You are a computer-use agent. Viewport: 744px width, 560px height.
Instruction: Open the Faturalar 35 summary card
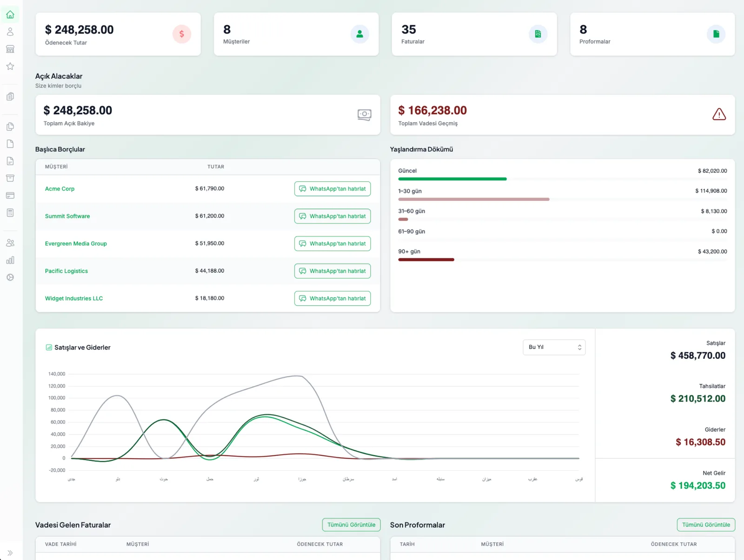click(474, 34)
